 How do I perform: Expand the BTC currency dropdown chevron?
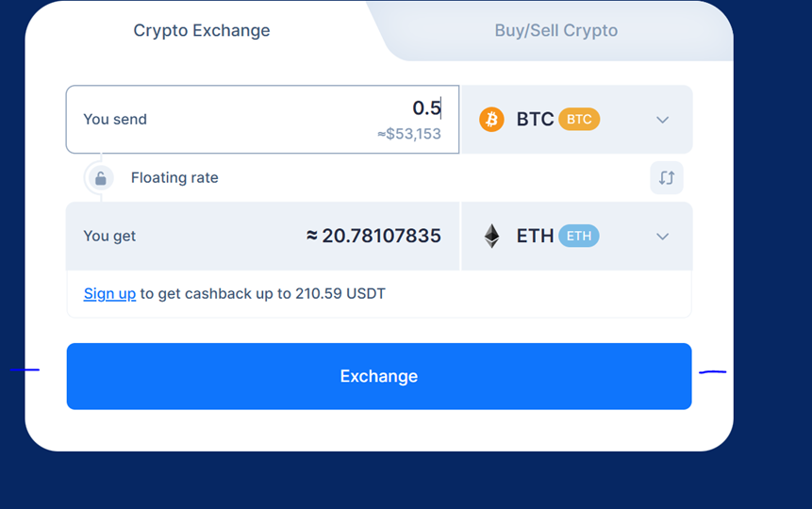pos(662,120)
